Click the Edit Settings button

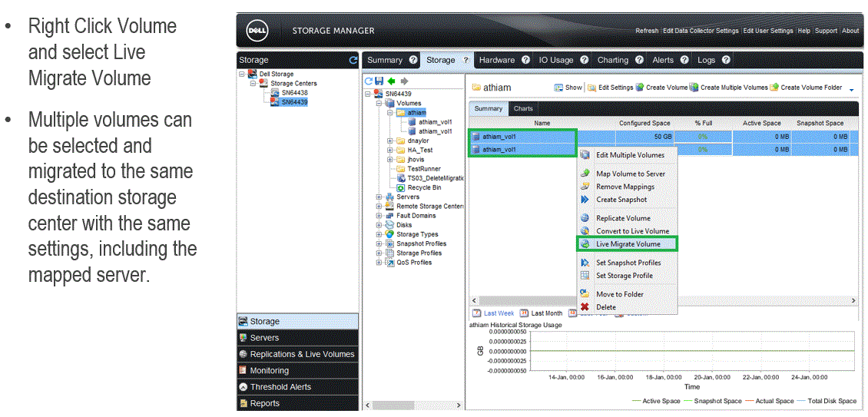(611, 88)
